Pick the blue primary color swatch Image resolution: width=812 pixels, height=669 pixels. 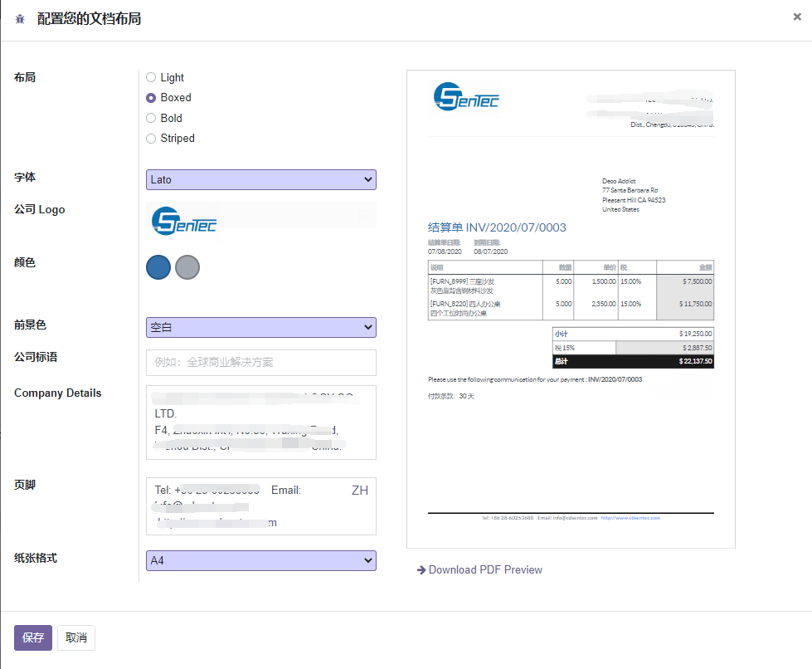click(x=158, y=267)
